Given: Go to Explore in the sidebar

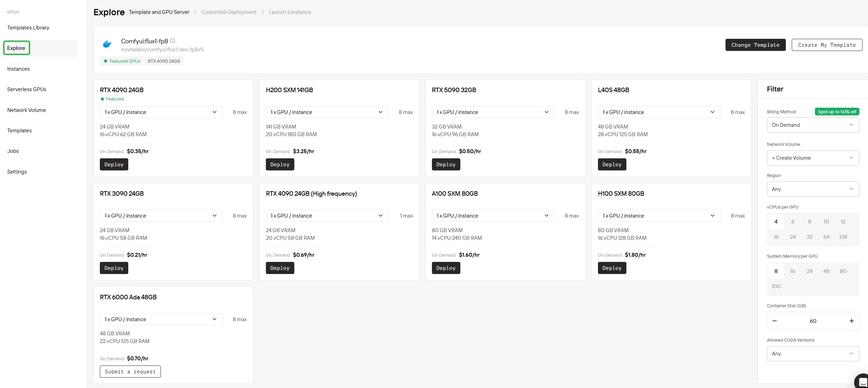Looking at the screenshot, I should click(x=16, y=48).
